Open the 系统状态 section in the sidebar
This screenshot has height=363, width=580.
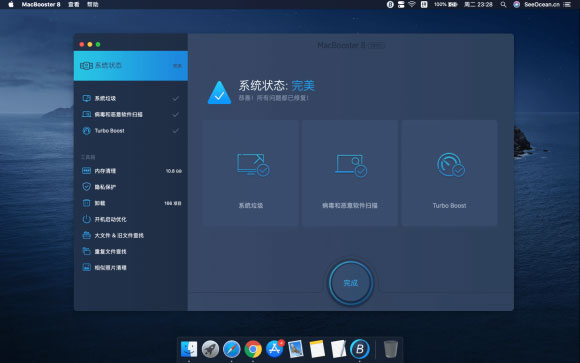click(x=131, y=65)
